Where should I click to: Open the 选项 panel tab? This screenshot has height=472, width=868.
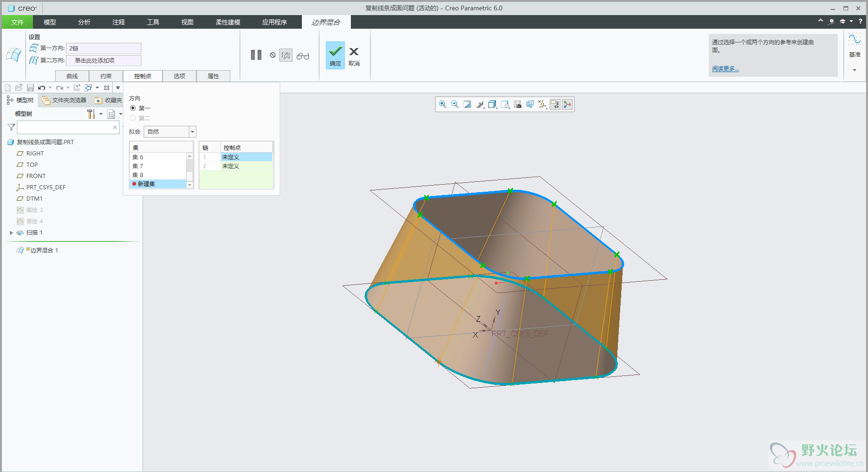179,76
